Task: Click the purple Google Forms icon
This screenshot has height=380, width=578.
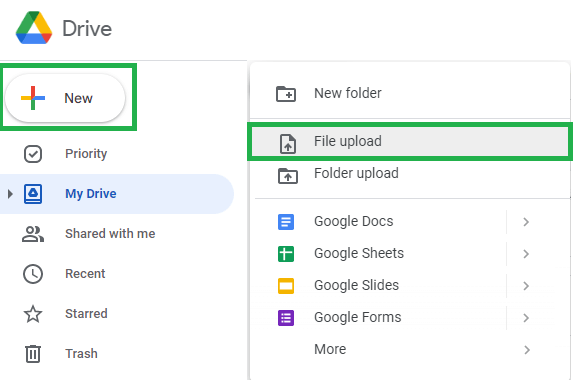Action: pyautogui.click(x=286, y=318)
